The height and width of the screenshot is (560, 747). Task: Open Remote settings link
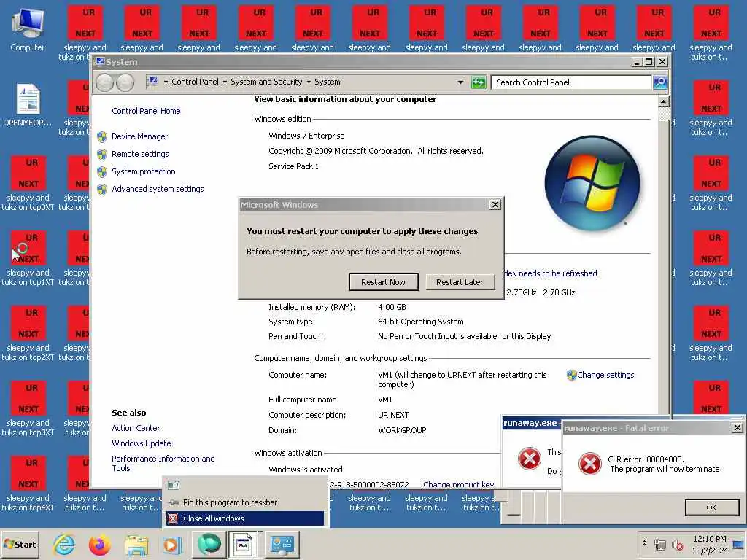click(x=140, y=154)
